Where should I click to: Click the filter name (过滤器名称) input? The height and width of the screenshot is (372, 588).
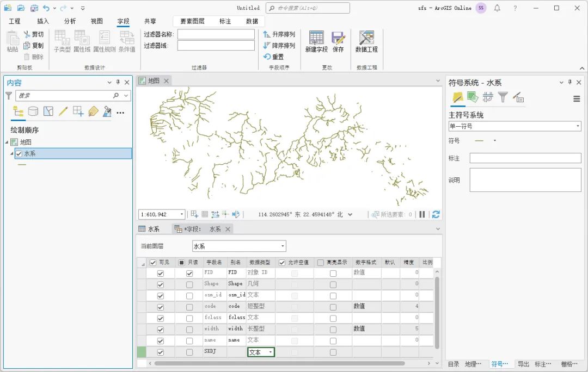point(216,34)
